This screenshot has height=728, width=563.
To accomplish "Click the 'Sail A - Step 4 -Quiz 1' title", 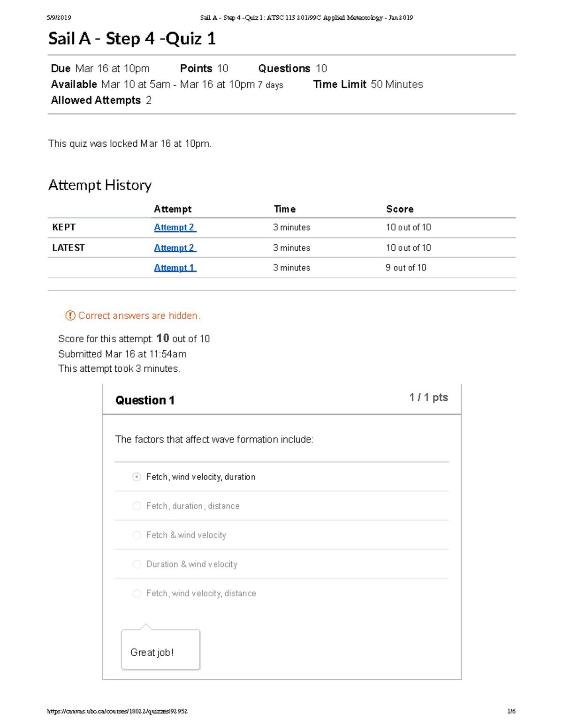I will click(x=132, y=38).
